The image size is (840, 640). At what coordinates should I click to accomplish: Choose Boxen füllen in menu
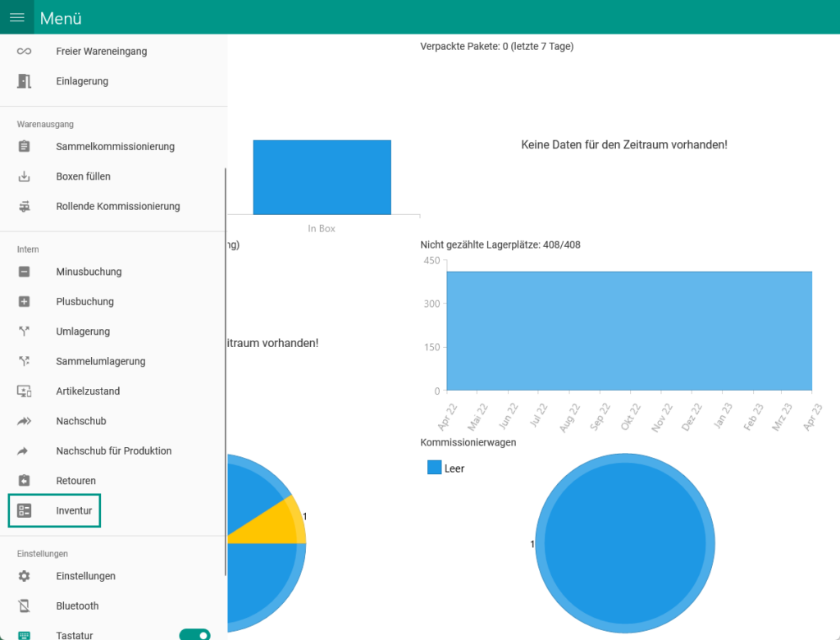83,176
